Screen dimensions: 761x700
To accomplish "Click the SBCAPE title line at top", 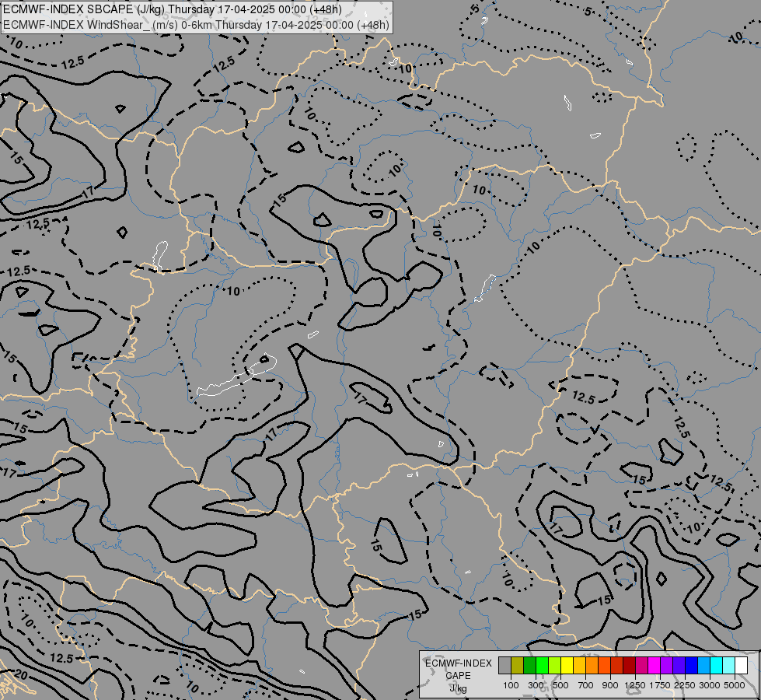I will [x=173, y=9].
